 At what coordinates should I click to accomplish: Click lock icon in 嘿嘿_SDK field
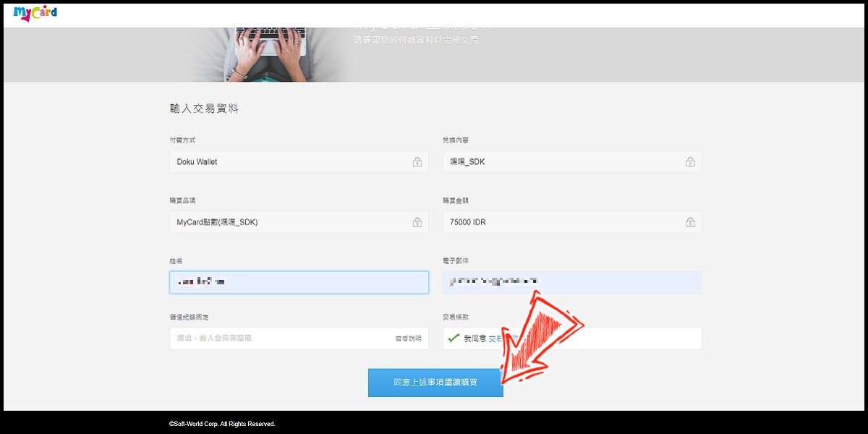pyautogui.click(x=690, y=162)
